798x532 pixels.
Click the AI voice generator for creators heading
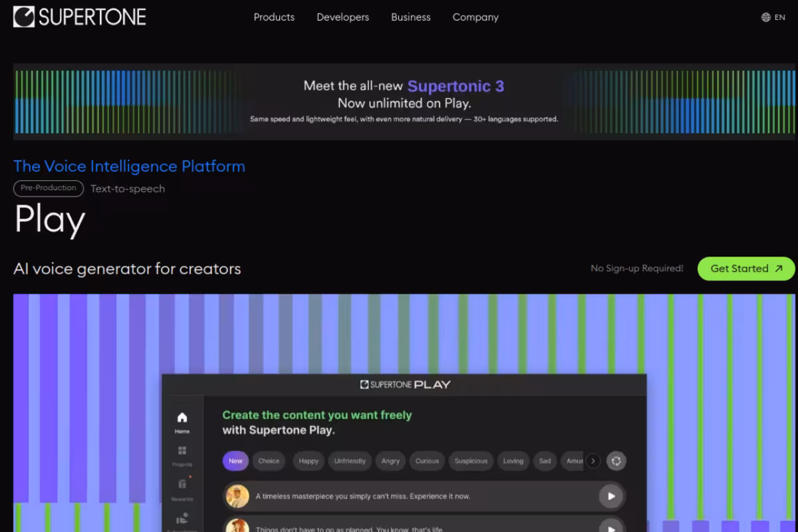127,269
